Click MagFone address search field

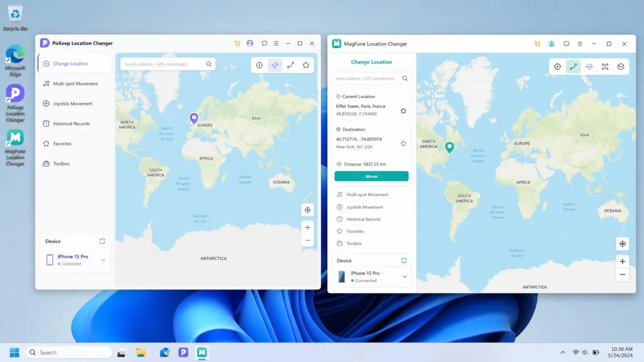coord(371,78)
